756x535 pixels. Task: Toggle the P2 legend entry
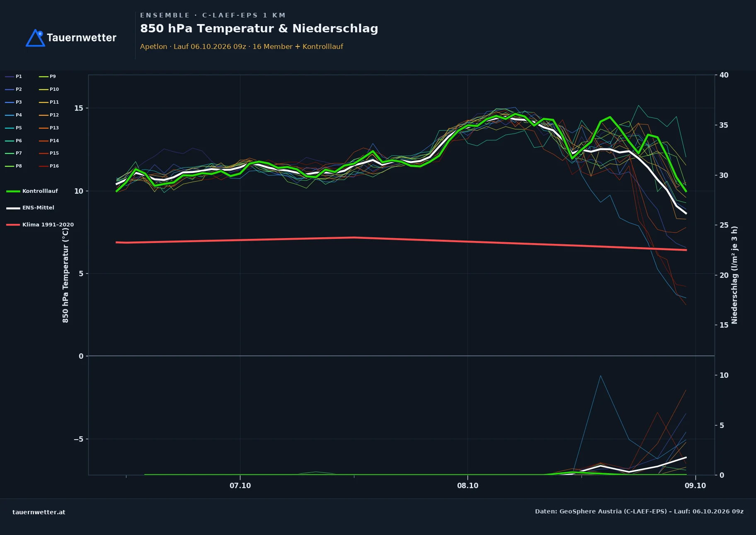(x=14, y=89)
